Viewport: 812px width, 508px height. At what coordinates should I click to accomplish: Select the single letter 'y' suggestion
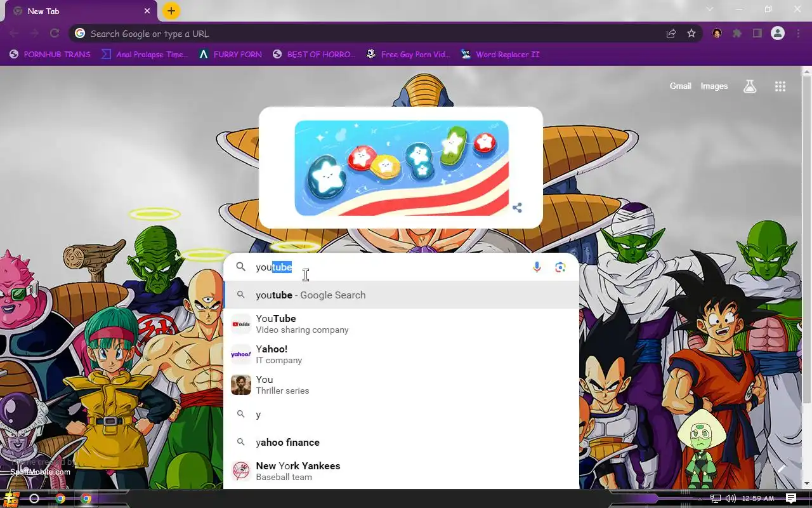(402, 415)
